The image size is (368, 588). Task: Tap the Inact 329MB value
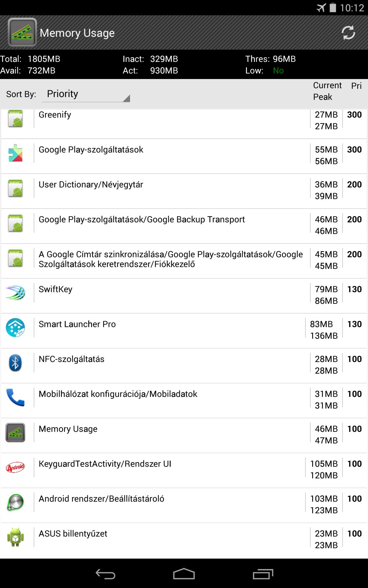click(164, 59)
